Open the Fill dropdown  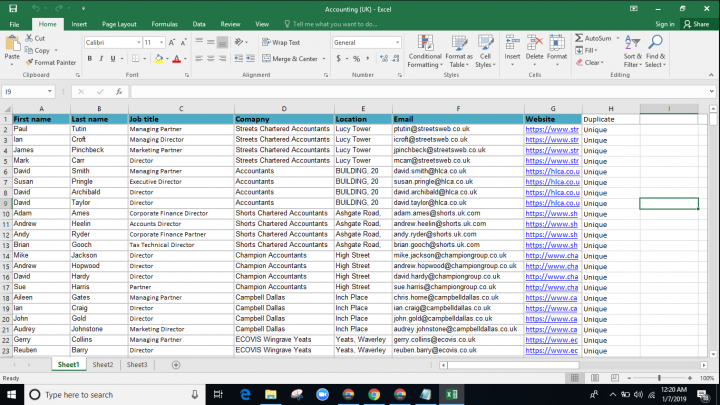(x=586, y=50)
